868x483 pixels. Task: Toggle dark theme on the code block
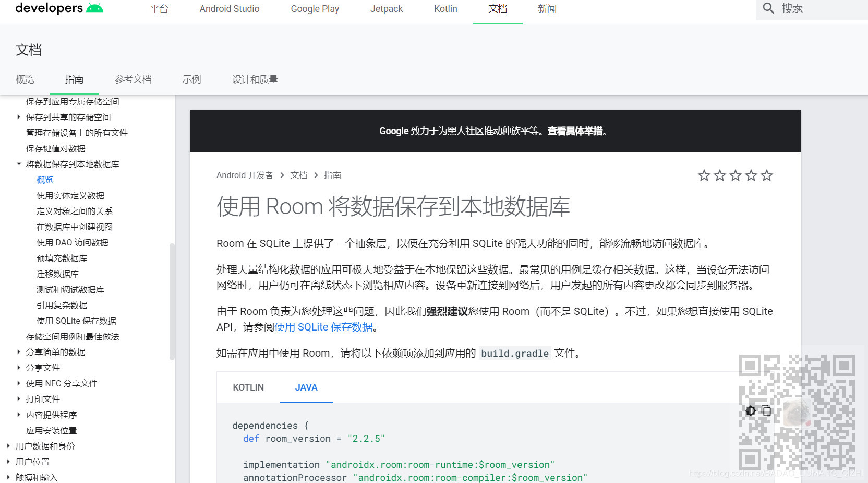click(750, 411)
